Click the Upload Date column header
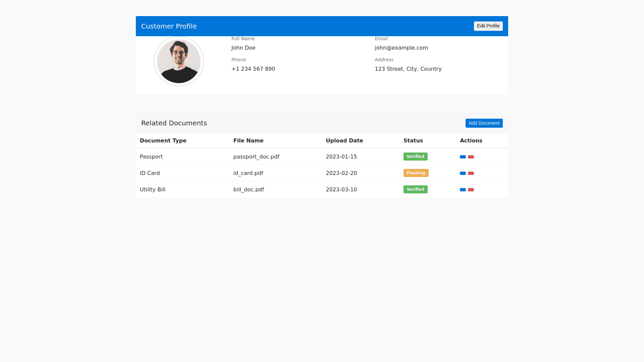Screen dimensions: 644x362 [344, 141]
